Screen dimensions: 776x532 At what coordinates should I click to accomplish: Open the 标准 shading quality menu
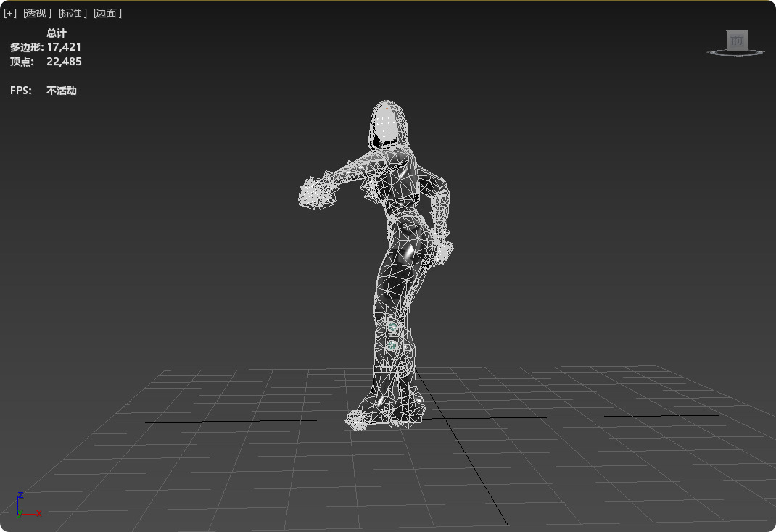[x=73, y=13]
